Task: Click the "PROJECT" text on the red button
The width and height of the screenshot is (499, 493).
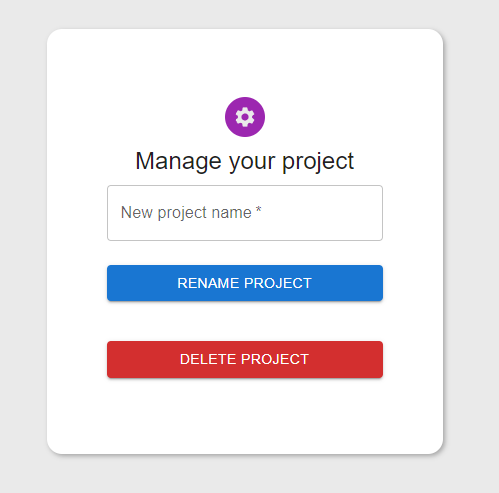Action: [275, 359]
